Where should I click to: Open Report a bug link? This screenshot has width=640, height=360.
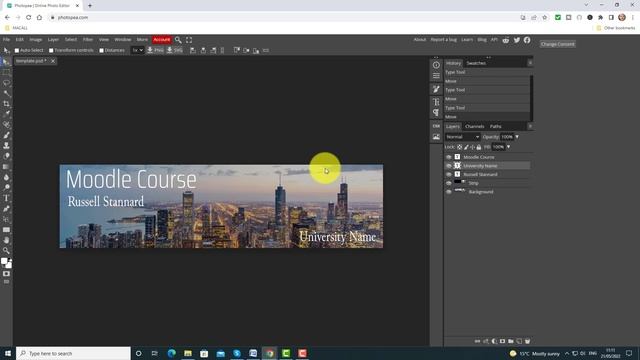point(444,40)
